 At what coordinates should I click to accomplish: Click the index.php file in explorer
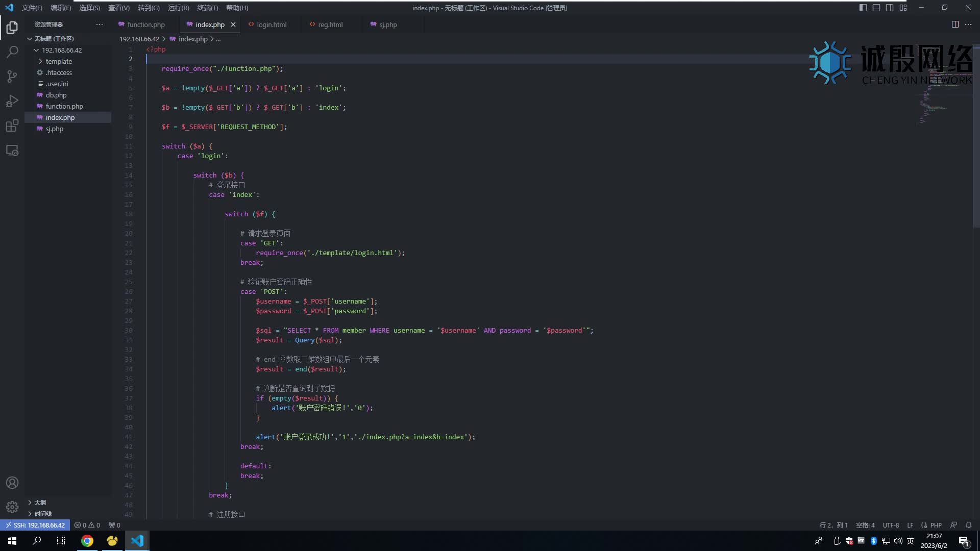tap(60, 117)
